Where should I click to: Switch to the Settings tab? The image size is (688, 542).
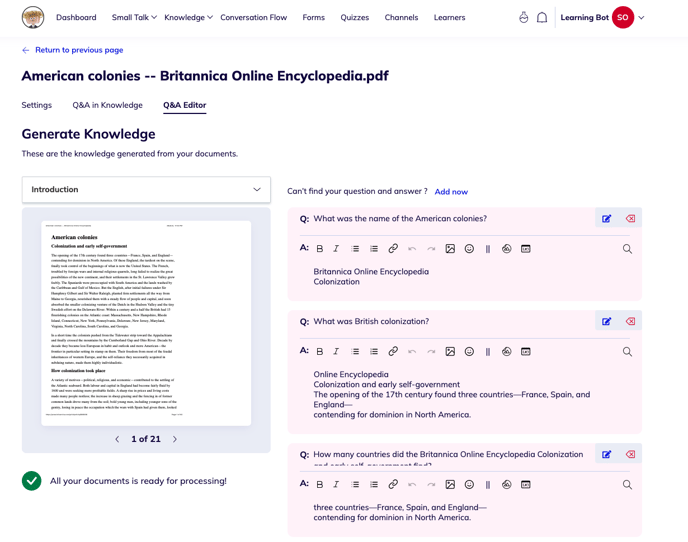(36, 105)
